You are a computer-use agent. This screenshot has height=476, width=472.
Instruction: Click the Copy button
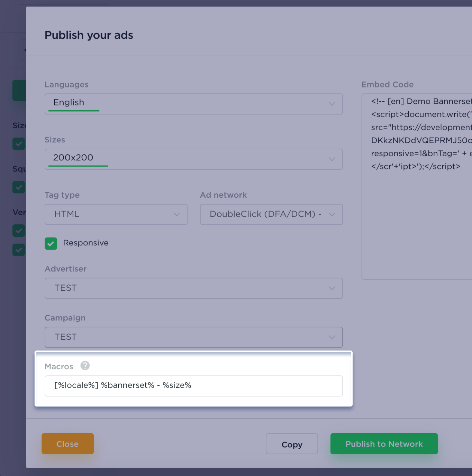292,444
